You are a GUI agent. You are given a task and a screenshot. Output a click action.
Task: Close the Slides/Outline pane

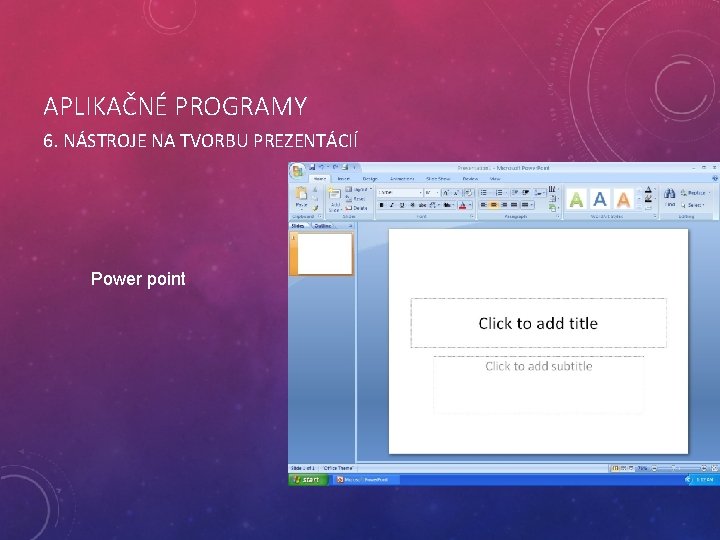coord(350,226)
